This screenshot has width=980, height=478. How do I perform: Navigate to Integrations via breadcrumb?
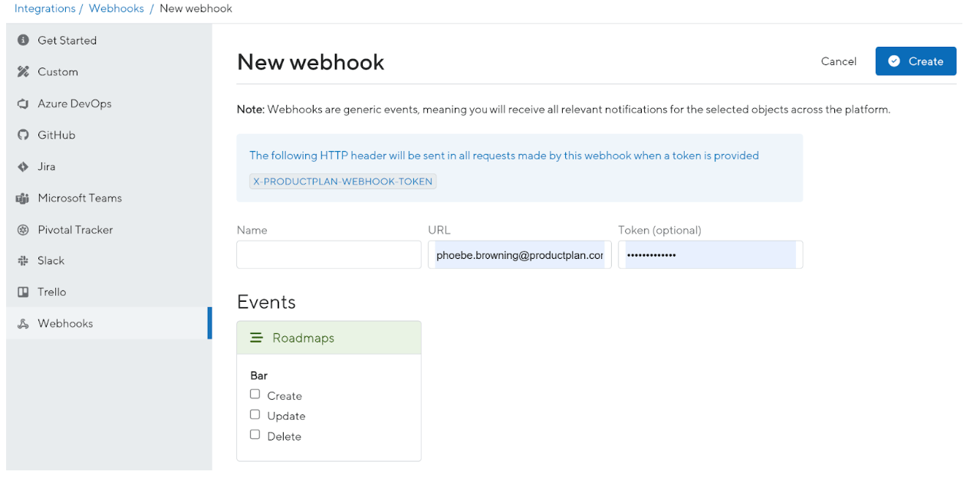pyautogui.click(x=45, y=8)
